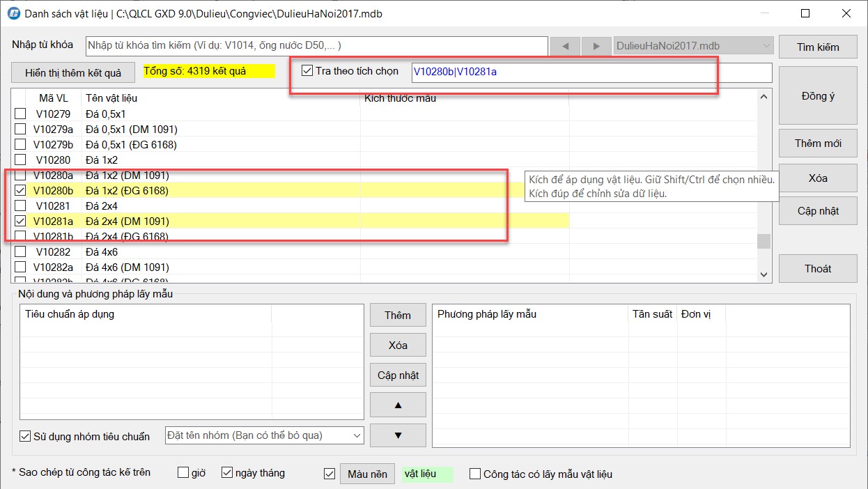Click the 'Mã VL' column header
868x489 pixels.
(53, 98)
